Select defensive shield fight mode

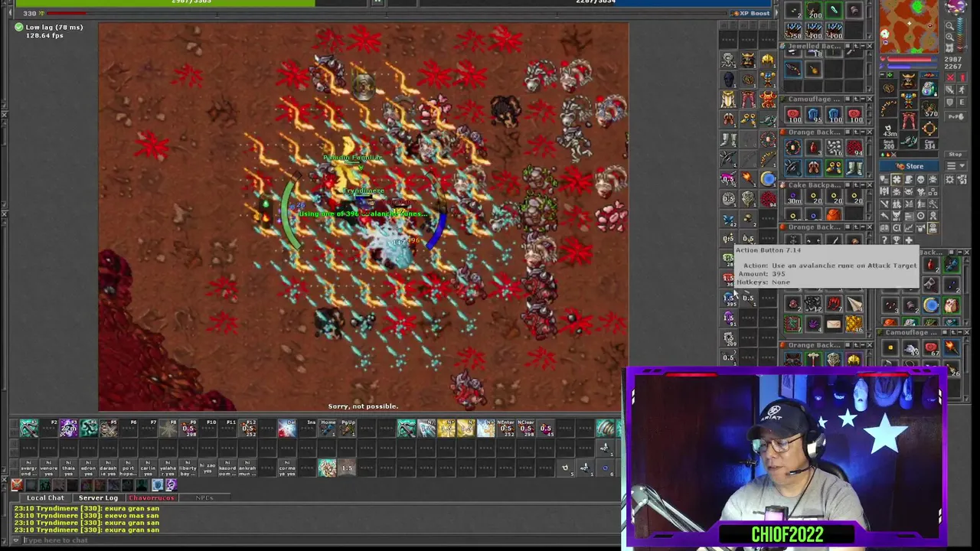(950, 102)
